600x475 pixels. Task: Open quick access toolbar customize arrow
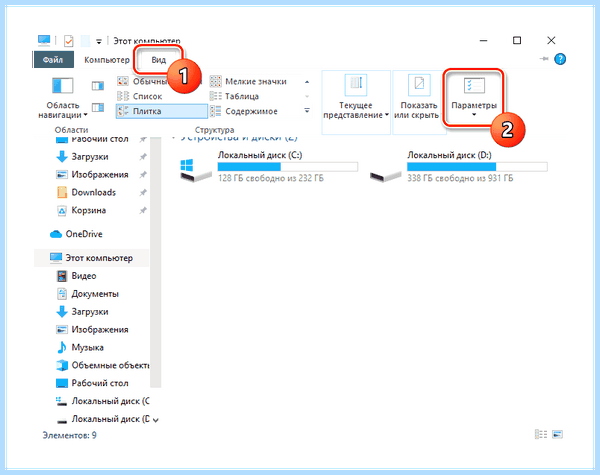pos(99,41)
